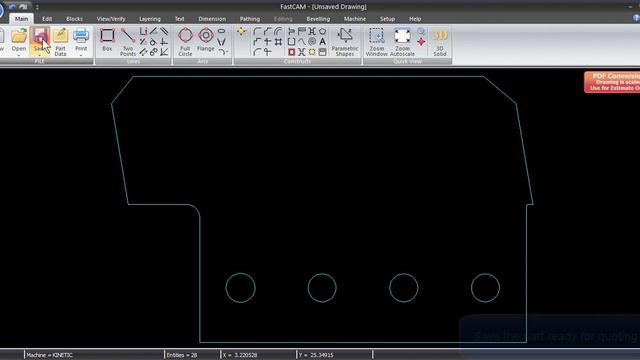Choose the pentagon polygon construct tool
Image resolution: width=640 pixels, height=360 pixels.
pyautogui.click(x=322, y=31)
